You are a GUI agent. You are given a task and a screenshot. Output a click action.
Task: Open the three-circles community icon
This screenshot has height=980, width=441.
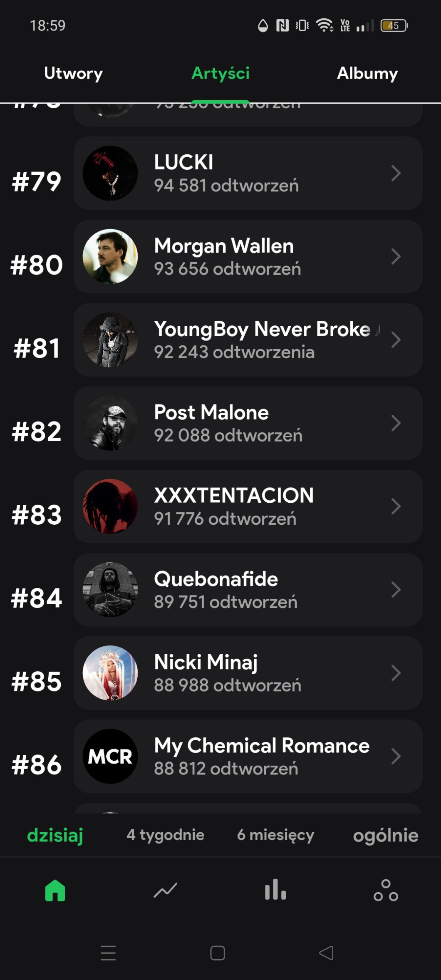click(386, 890)
